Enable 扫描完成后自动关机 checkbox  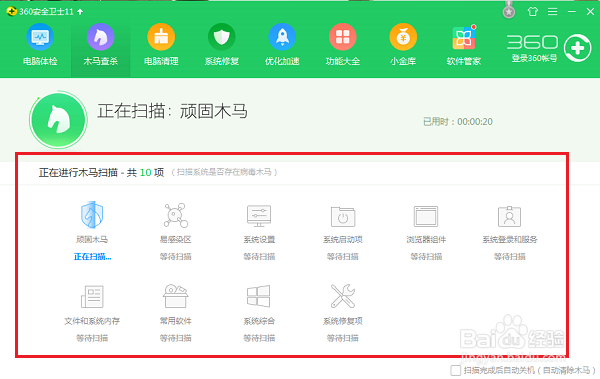[455, 370]
